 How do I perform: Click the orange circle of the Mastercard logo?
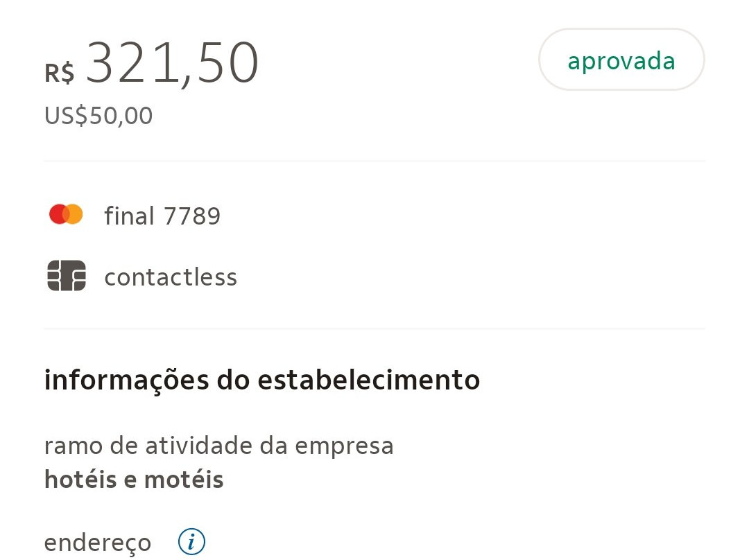pos(75,215)
